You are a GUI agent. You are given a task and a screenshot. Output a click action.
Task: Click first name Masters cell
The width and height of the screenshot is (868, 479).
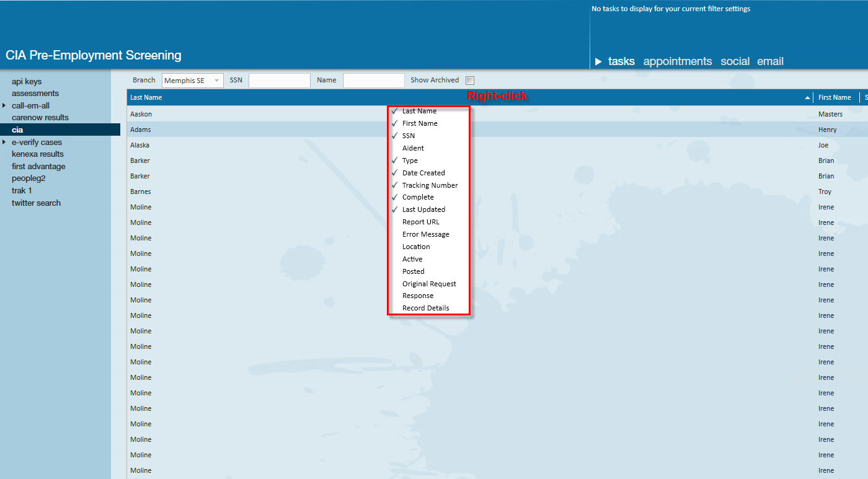click(x=830, y=114)
